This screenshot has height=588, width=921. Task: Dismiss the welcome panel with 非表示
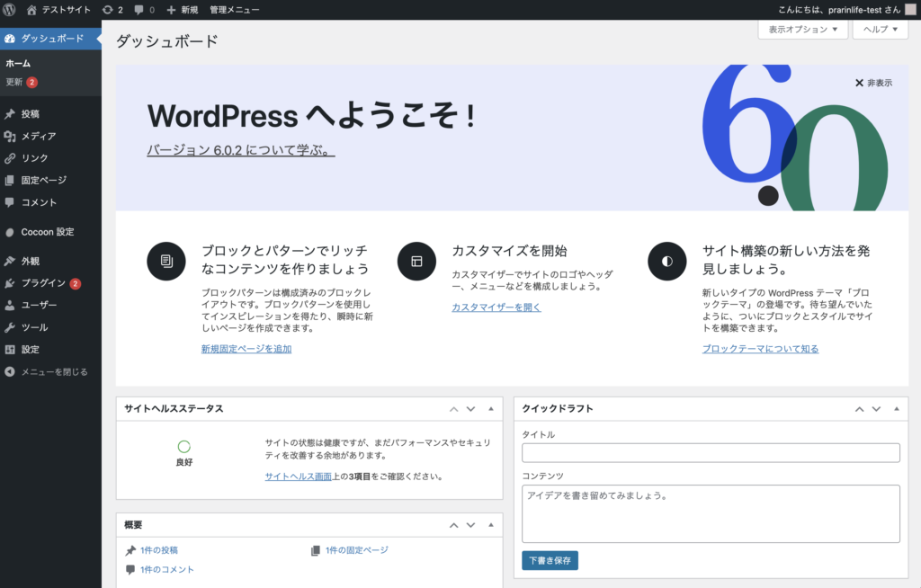click(873, 83)
